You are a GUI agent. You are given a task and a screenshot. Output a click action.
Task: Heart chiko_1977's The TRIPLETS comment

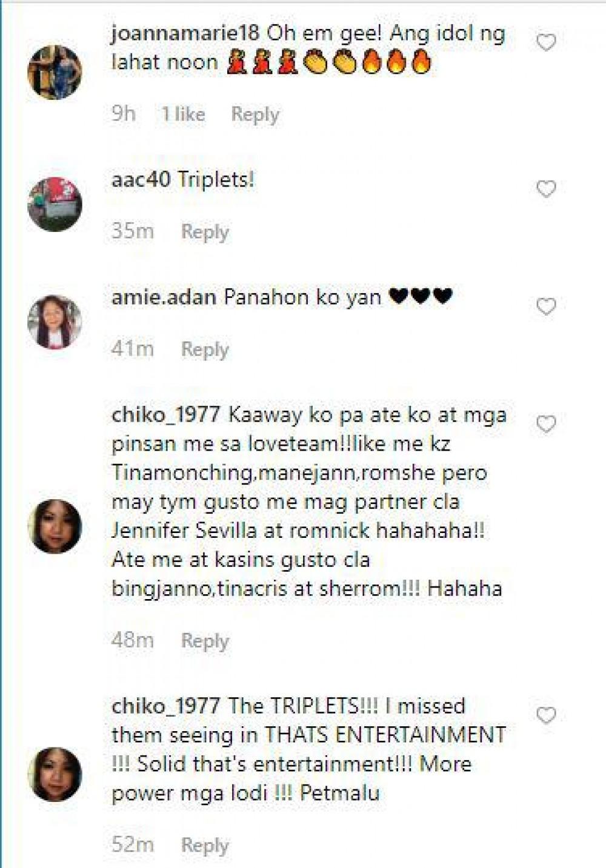[x=546, y=715]
